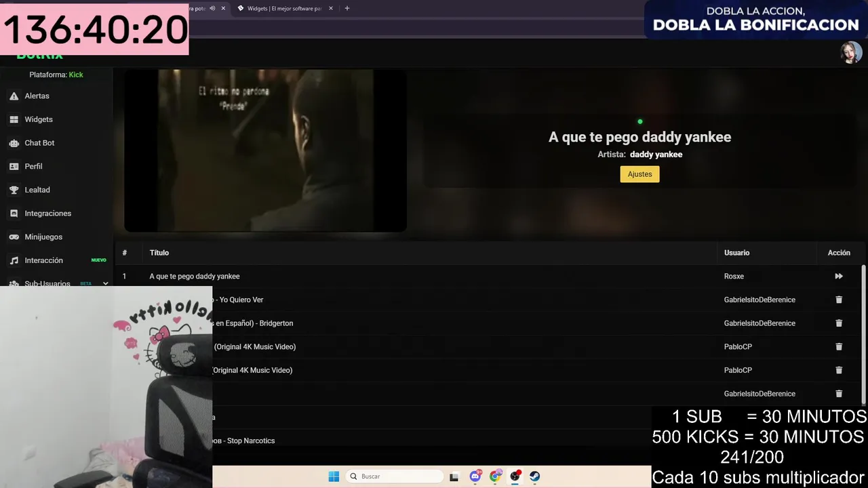The height and width of the screenshot is (488, 868).
Task: Click the Interacción music note icon
Action: (x=14, y=260)
